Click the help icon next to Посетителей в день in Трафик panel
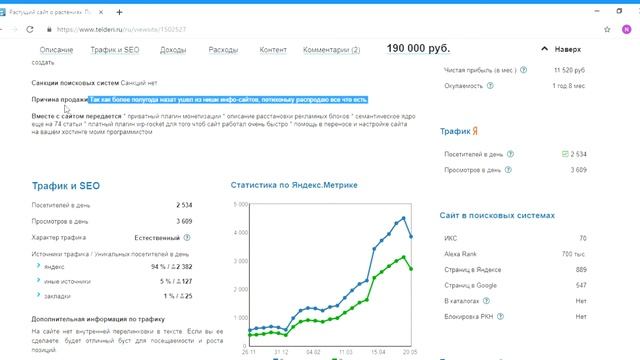640x360 pixels. pyautogui.click(x=510, y=154)
